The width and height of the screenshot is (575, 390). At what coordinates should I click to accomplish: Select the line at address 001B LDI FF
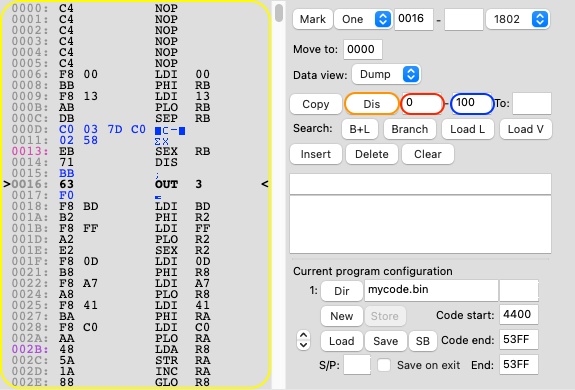(x=136, y=228)
